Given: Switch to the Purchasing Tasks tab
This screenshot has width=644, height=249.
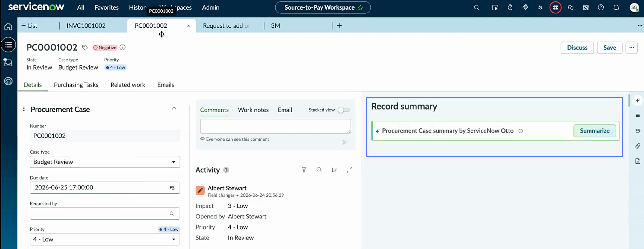Looking at the screenshot, I should 76,85.
